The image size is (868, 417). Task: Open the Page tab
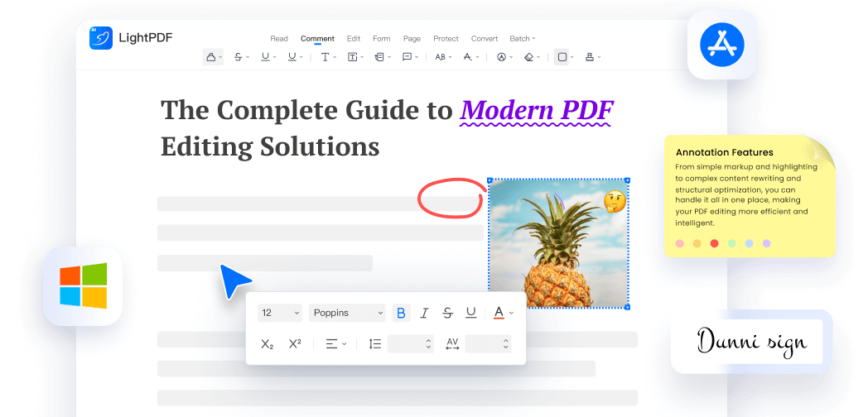coord(412,39)
